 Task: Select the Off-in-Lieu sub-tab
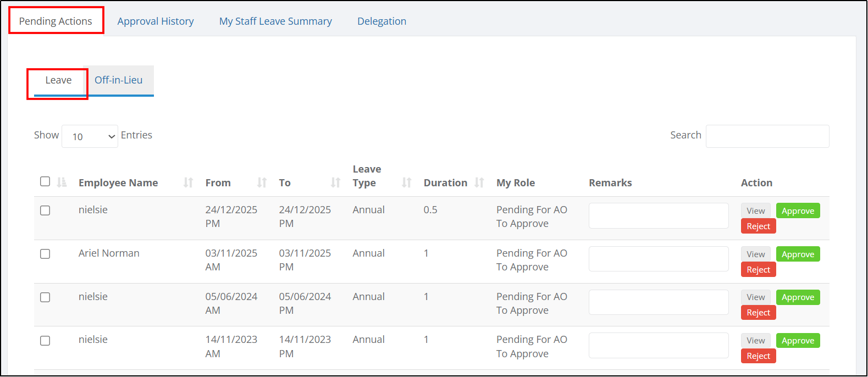[x=119, y=80]
